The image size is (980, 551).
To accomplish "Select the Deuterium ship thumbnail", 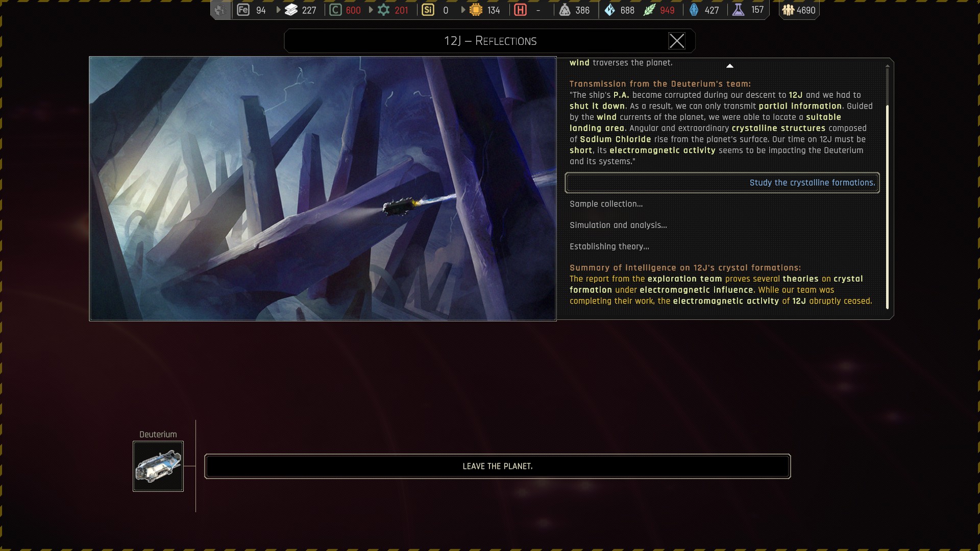I will click(x=158, y=466).
